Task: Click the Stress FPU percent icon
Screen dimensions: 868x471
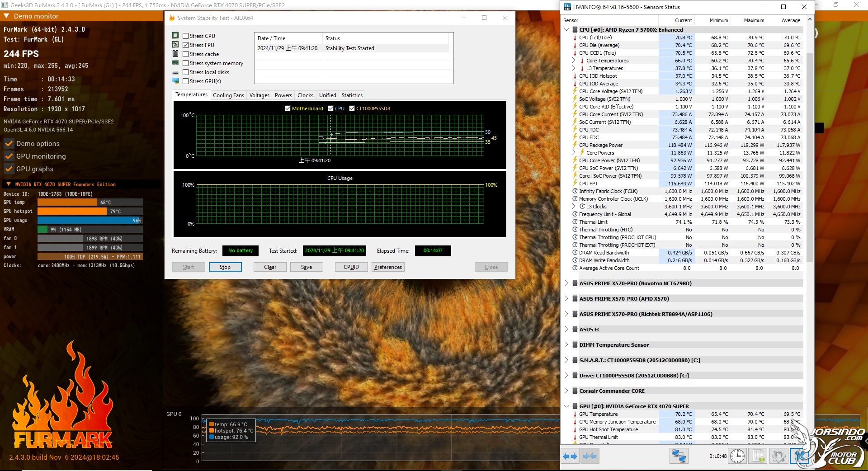Action: [175, 45]
